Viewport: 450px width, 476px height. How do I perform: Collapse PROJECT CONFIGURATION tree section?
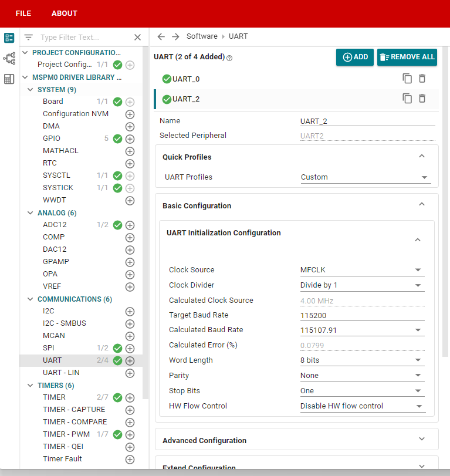[25, 53]
